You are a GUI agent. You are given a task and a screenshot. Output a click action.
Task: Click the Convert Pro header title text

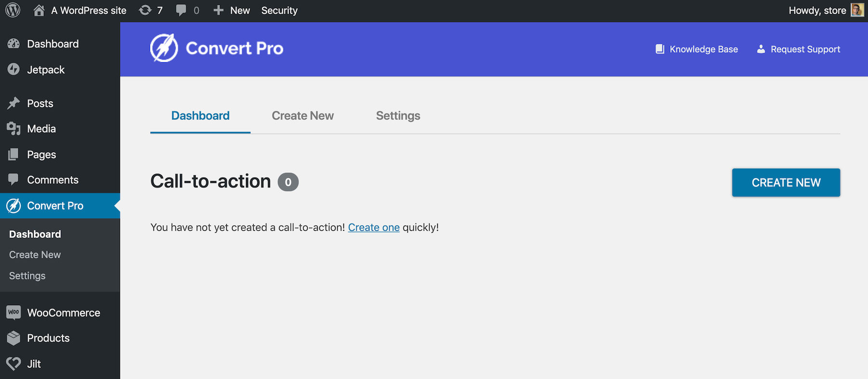pyautogui.click(x=234, y=48)
